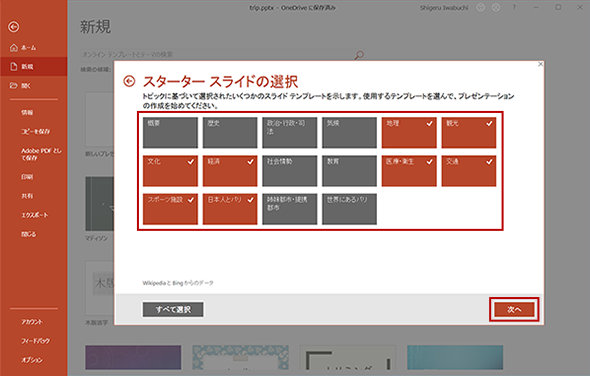The image size is (590, 376).
Task: Deselect the checked 経済 tile
Action: point(230,171)
